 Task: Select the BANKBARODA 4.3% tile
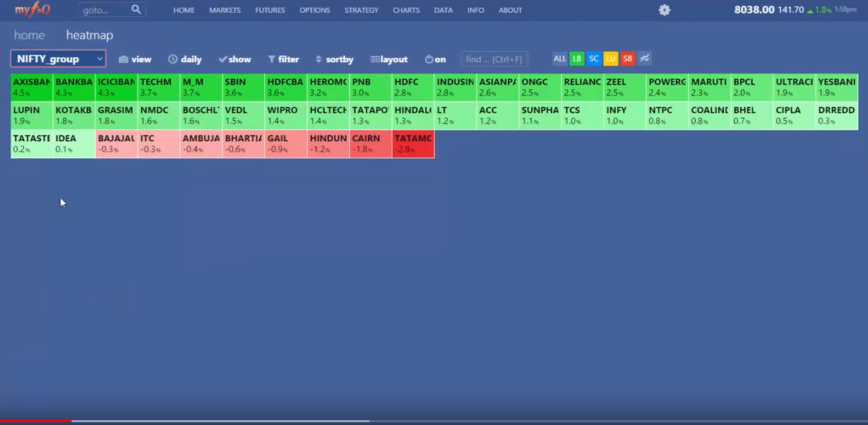coord(74,88)
